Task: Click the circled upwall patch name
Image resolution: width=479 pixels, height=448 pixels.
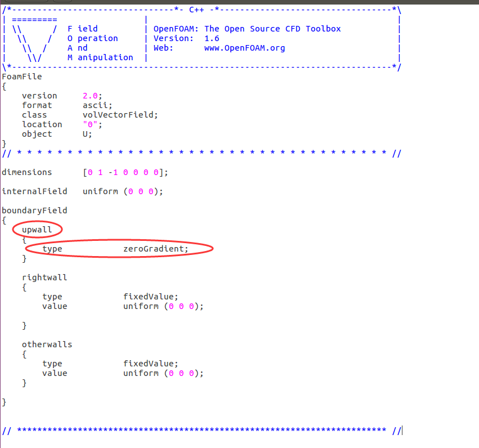Action: pyautogui.click(x=37, y=230)
